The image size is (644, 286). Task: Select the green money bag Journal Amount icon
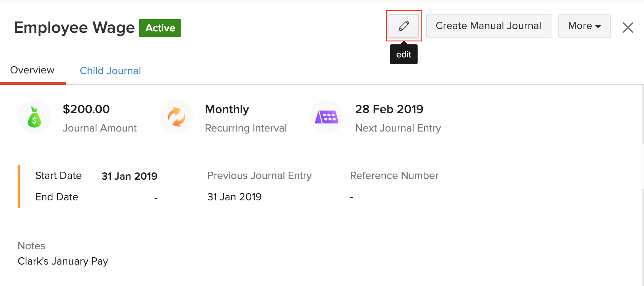(x=34, y=117)
